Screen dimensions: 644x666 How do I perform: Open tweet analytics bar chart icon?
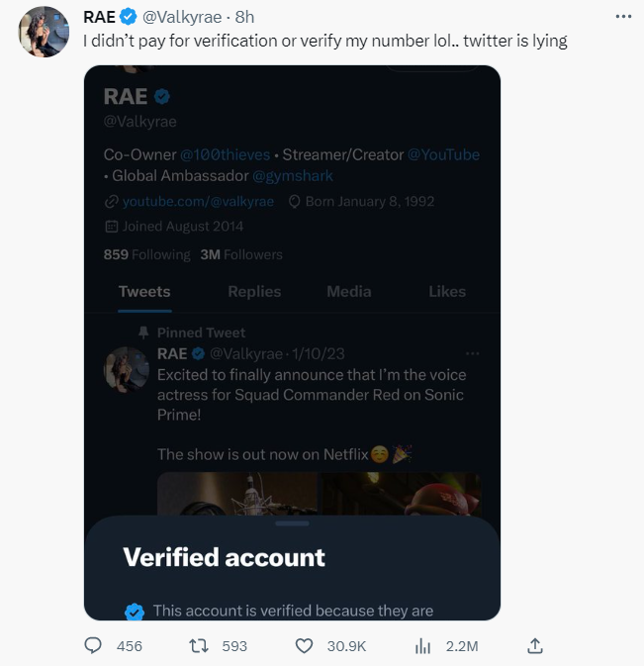(x=422, y=645)
